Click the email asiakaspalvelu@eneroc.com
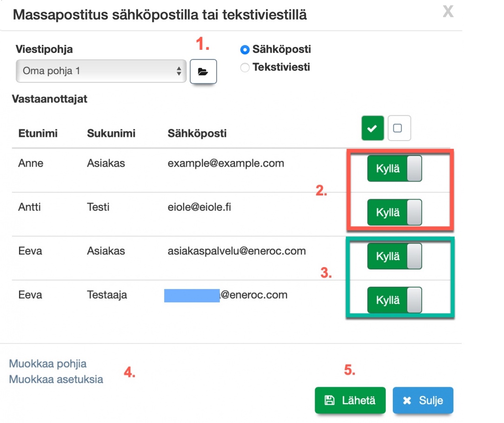This screenshot has width=504, height=423. [x=237, y=251]
